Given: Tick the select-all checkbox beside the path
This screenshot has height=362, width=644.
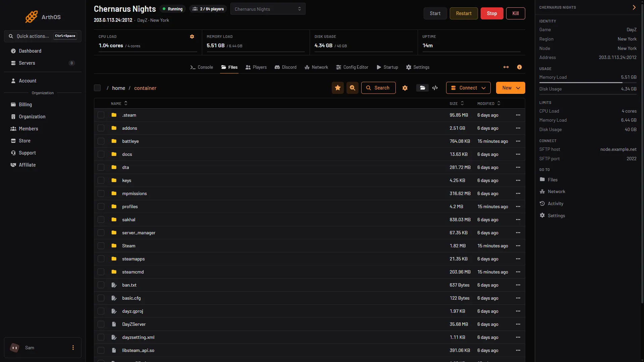Looking at the screenshot, I should pos(97,88).
